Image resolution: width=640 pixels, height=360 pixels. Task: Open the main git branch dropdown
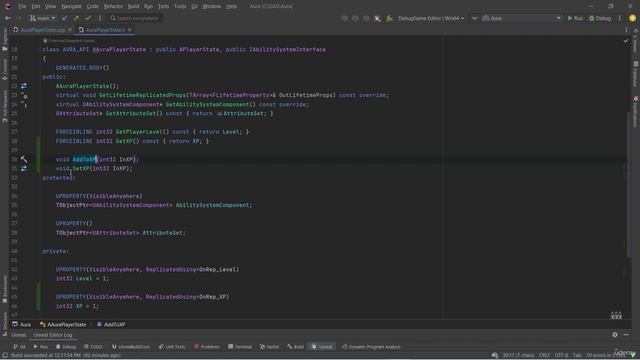tap(42, 18)
